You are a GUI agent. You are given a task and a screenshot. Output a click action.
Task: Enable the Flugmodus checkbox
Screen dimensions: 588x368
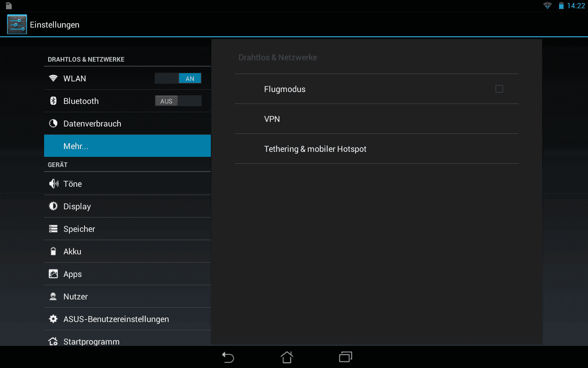click(x=499, y=89)
